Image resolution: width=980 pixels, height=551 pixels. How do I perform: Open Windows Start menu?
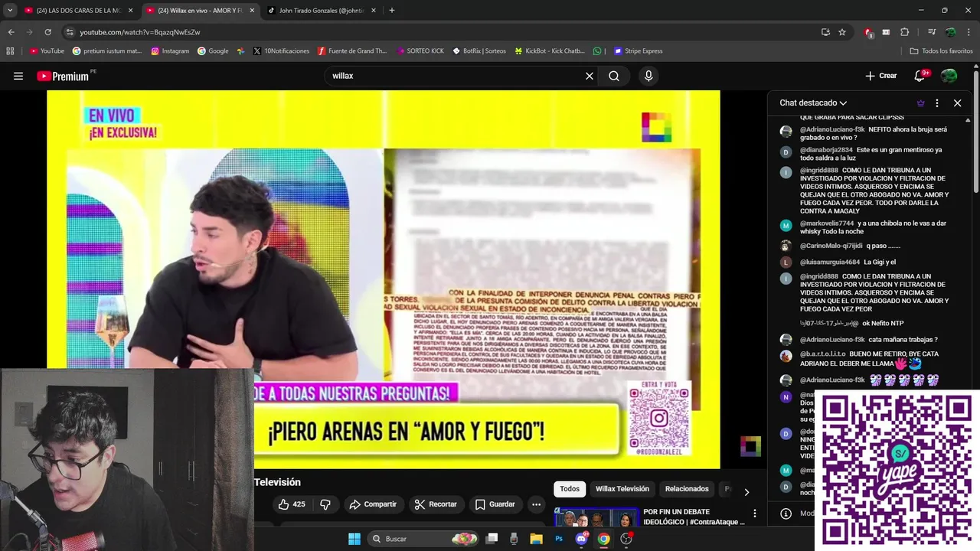(x=354, y=539)
